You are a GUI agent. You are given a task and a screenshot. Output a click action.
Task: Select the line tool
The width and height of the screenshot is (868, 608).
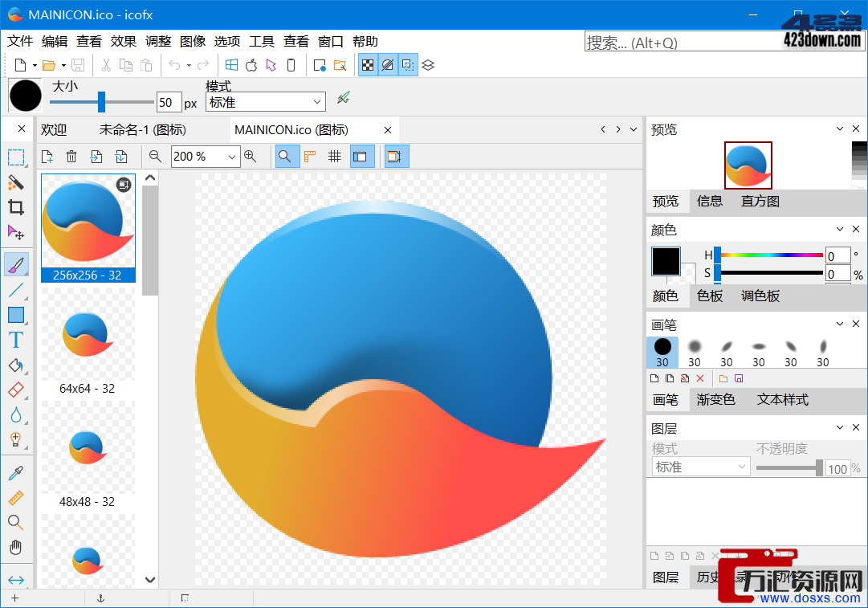coord(16,290)
